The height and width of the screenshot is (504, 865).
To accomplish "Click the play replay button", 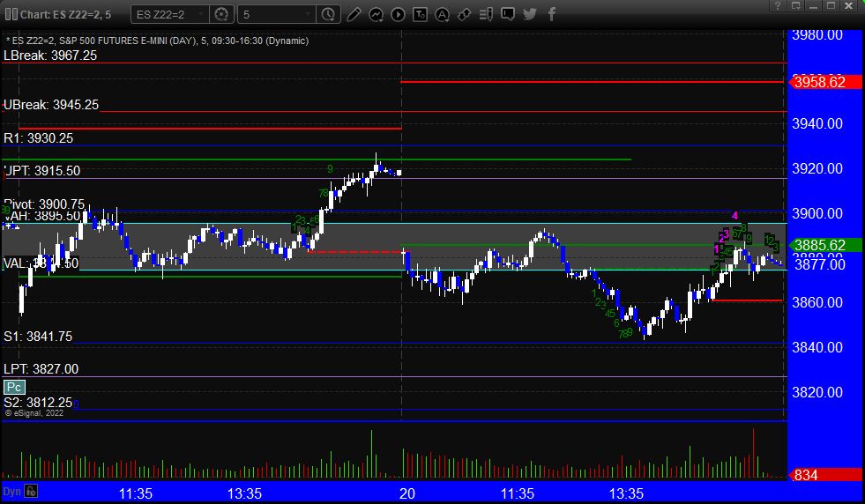I will (x=398, y=14).
